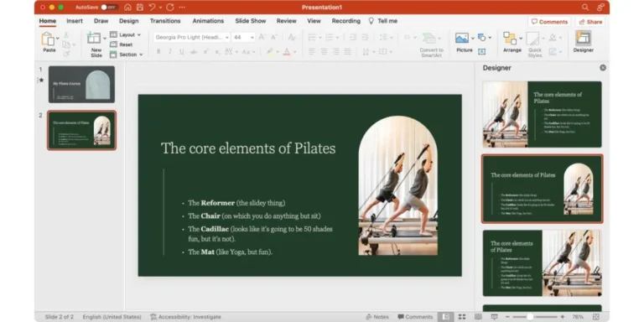This screenshot has width=644, height=322.
Task: Toggle Underline formatting
Action: pos(181,52)
